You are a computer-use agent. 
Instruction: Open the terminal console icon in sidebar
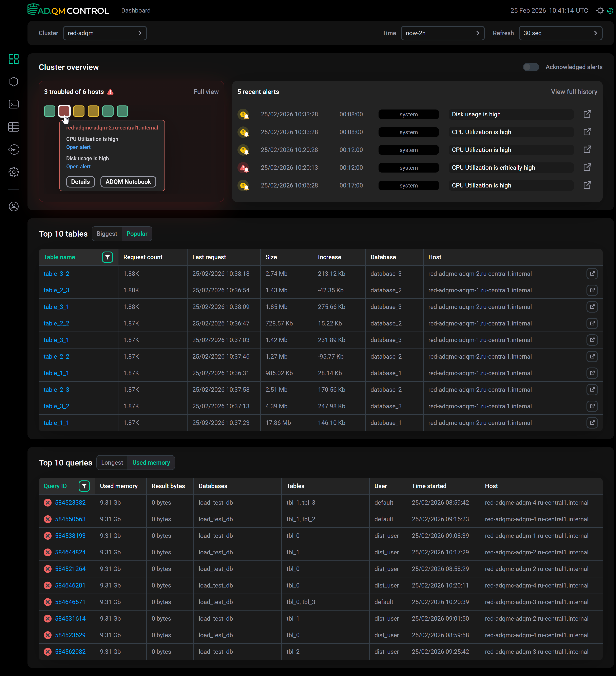point(14,104)
